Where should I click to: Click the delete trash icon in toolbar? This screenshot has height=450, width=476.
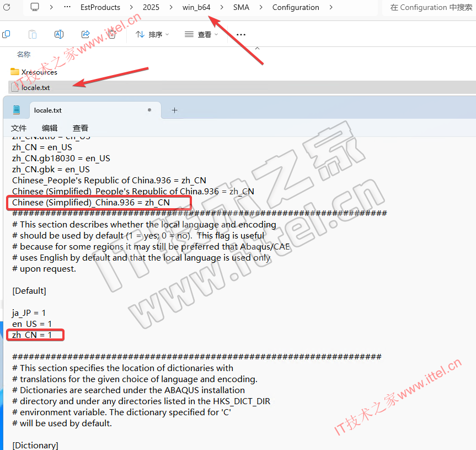[x=112, y=34]
